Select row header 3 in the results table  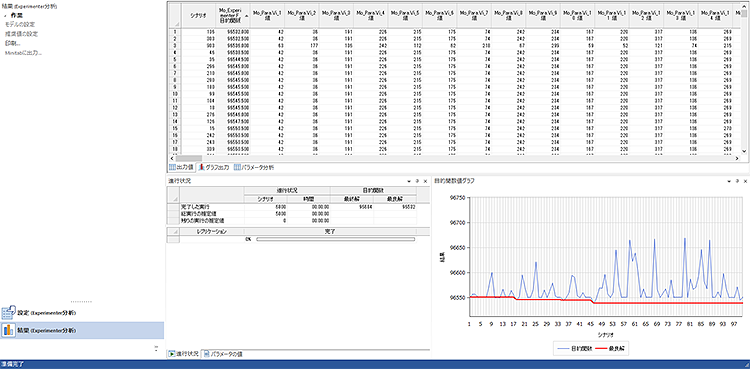coord(175,45)
